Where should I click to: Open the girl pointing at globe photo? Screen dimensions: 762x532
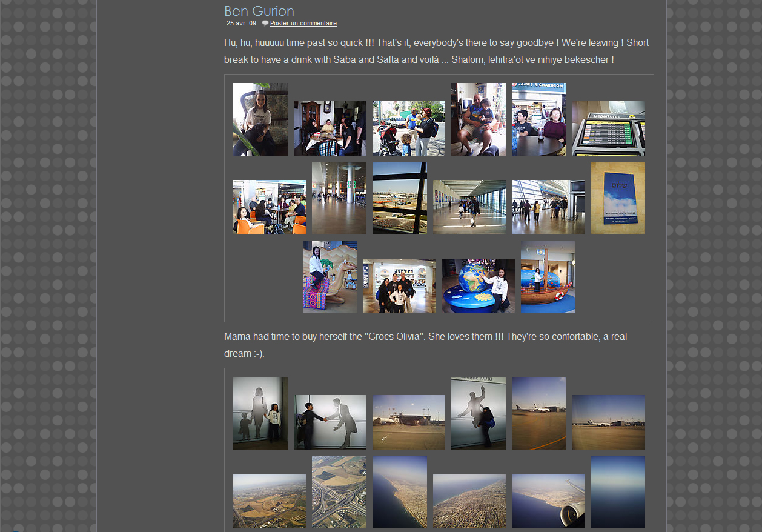click(x=478, y=286)
